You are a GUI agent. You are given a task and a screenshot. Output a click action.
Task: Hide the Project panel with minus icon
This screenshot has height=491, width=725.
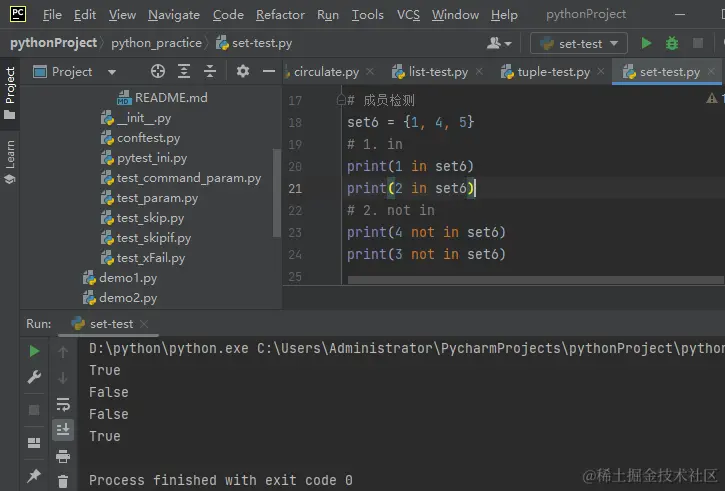pyautogui.click(x=269, y=71)
